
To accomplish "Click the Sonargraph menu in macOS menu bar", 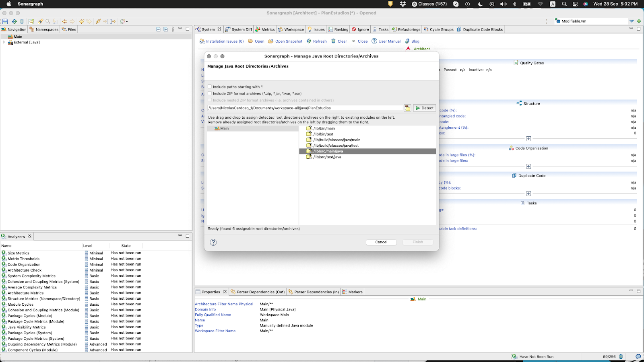I will [30, 4].
